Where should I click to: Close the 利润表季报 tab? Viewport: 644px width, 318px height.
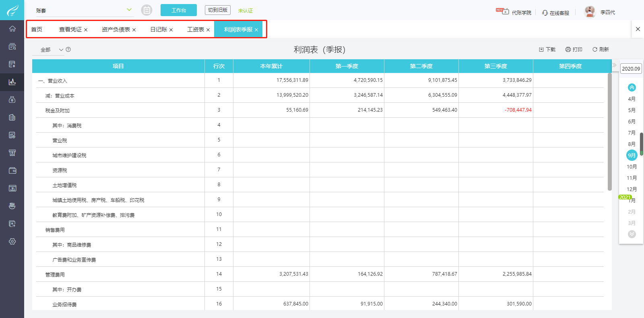[256, 30]
